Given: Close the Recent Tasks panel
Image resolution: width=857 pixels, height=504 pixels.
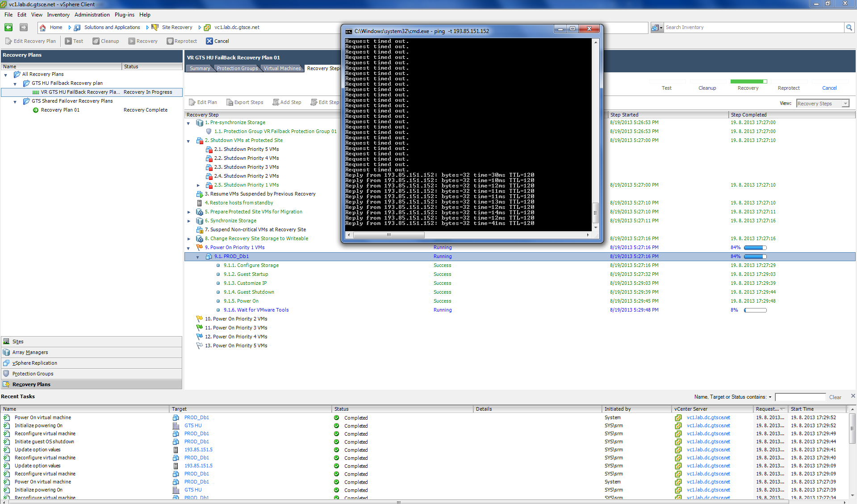Looking at the screenshot, I should 853,396.
